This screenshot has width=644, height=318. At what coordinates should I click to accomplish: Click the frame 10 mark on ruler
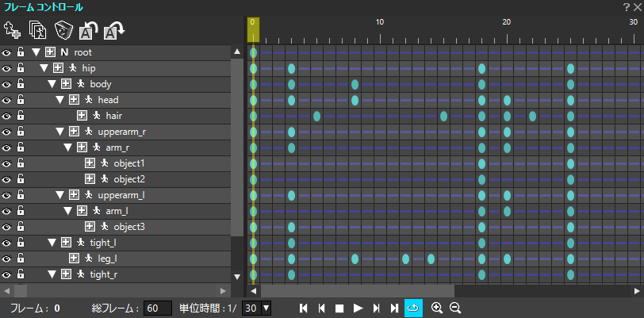[x=380, y=21]
